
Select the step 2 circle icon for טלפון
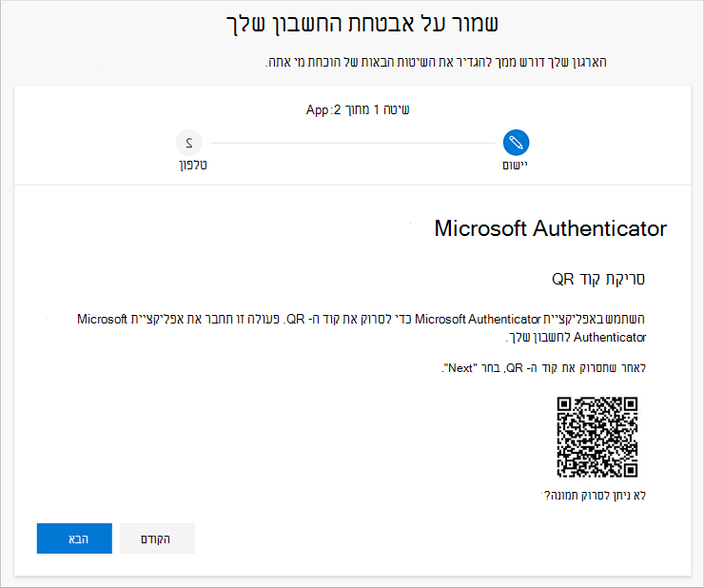(x=189, y=143)
